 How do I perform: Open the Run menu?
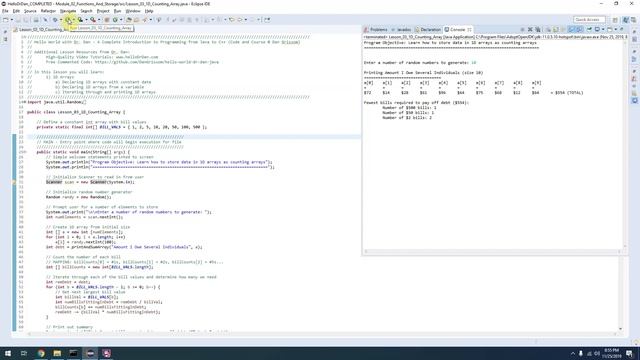[118, 11]
